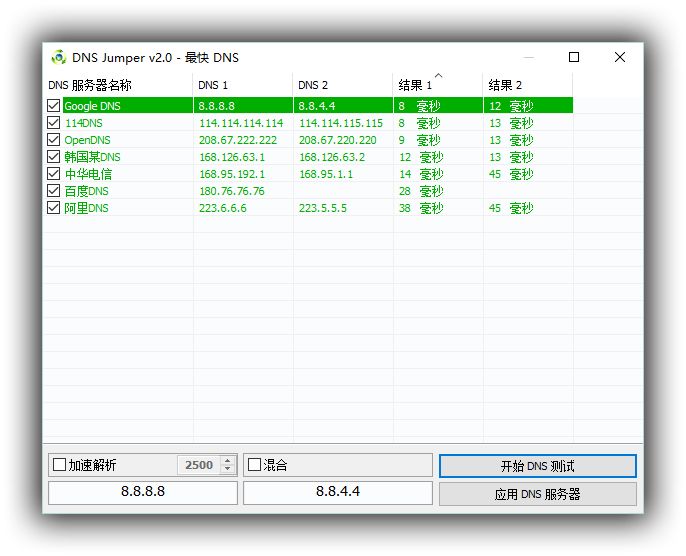Sort by DNS 1 column header
The height and width of the screenshot is (556, 686).
pos(243,85)
